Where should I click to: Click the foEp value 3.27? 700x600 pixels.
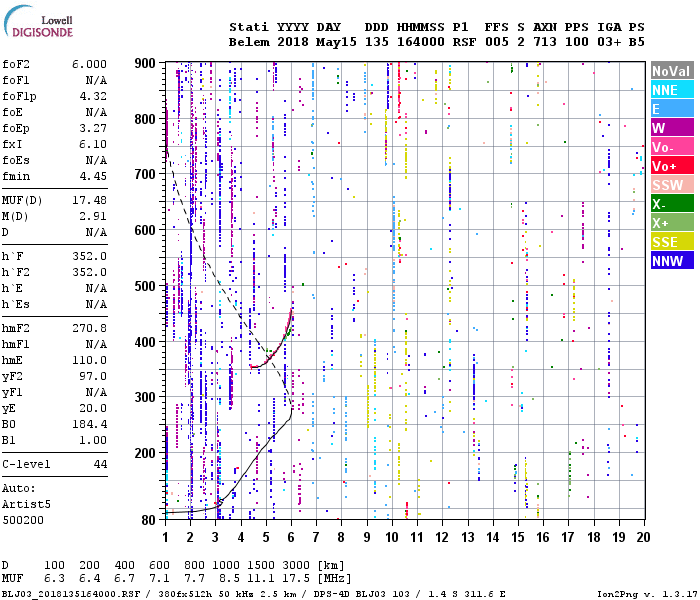coord(93,129)
